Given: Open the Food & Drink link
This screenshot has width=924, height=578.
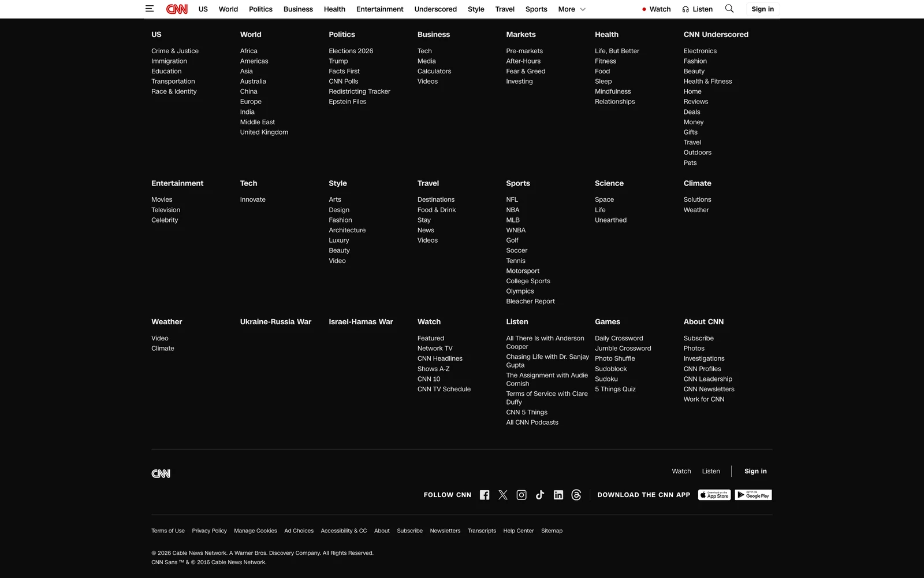Looking at the screenshot, I should 437,210.
